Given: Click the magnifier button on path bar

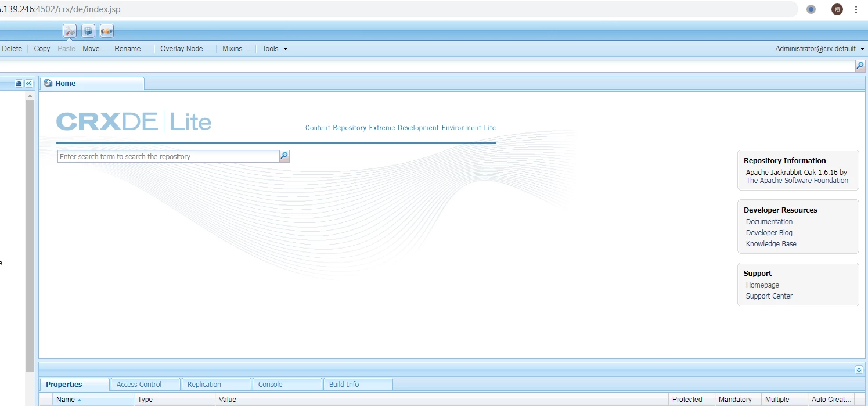Looking at the screenshot, I should click(x=860, y=66).
